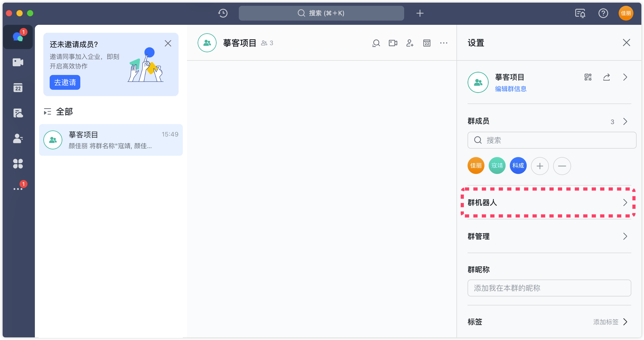644x340 pixels.
Task: Click the 添加我在本群的昵称 input field
Action: (549, 288)
